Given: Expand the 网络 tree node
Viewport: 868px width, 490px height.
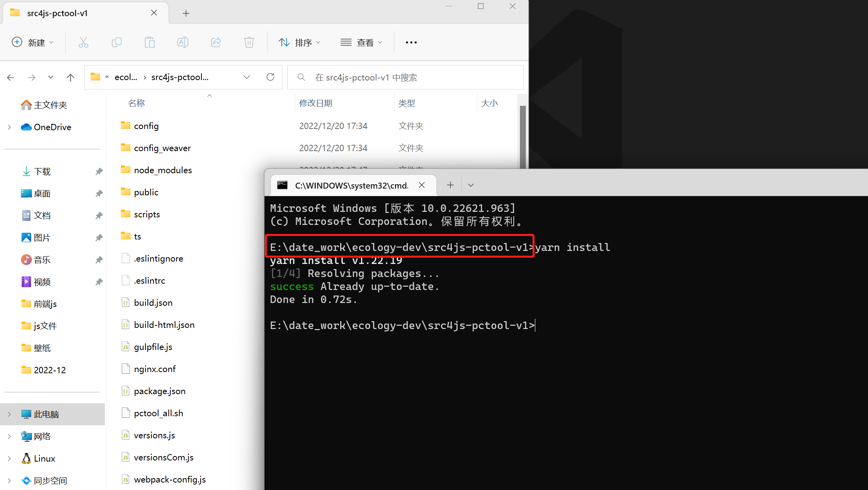Looking at the screenshot, I should coord(9,436).
